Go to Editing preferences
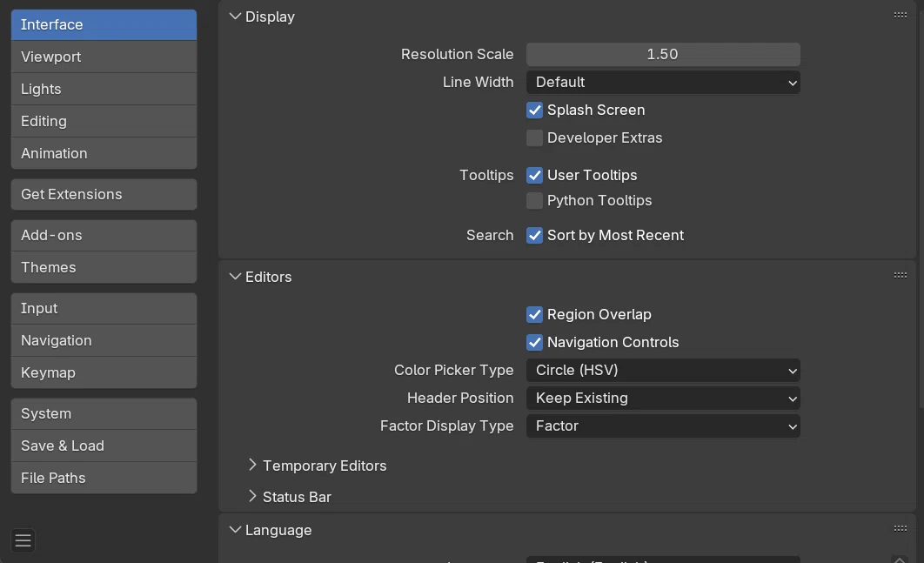This screenshot has height=563, width=924. 104,122
